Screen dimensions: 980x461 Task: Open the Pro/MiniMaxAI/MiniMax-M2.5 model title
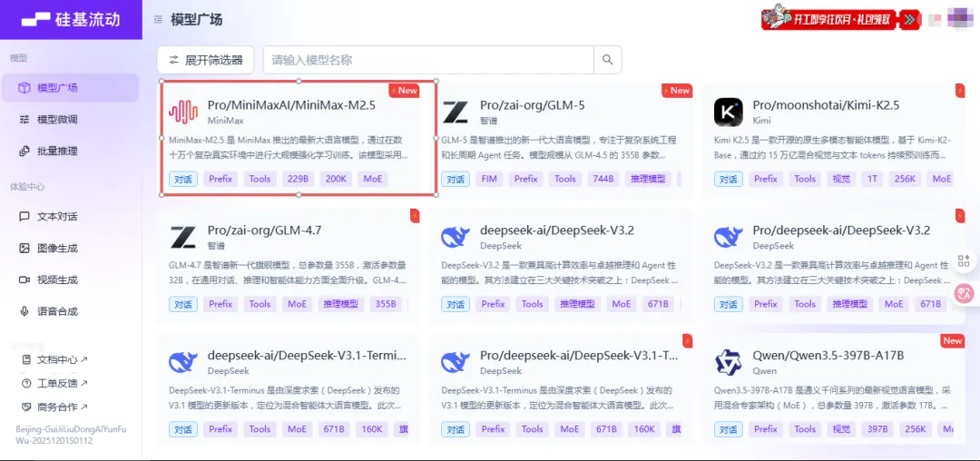291,105
